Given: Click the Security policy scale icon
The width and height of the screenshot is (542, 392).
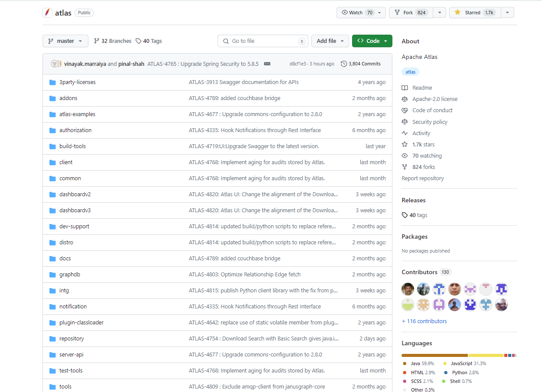Looking at the screenshot, I should point(405,122).
